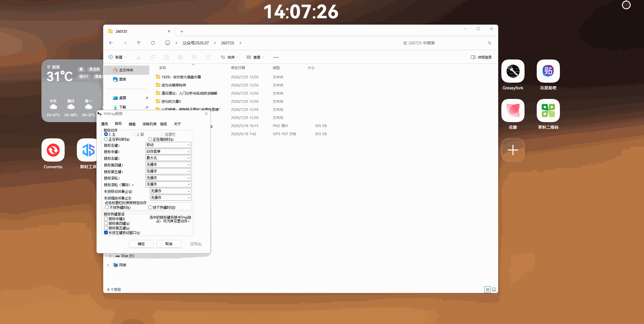Click the cut scissors icon in Explorer toolbar

pyautogui.click(x=139, y=57)
